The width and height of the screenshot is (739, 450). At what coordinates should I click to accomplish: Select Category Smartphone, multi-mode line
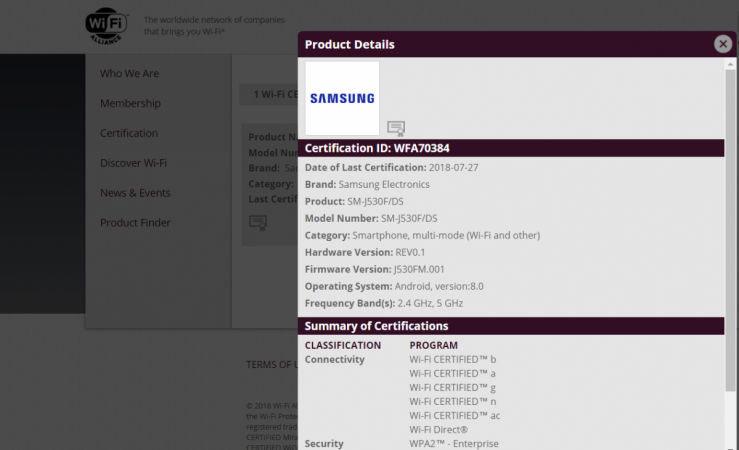point(422,235)
